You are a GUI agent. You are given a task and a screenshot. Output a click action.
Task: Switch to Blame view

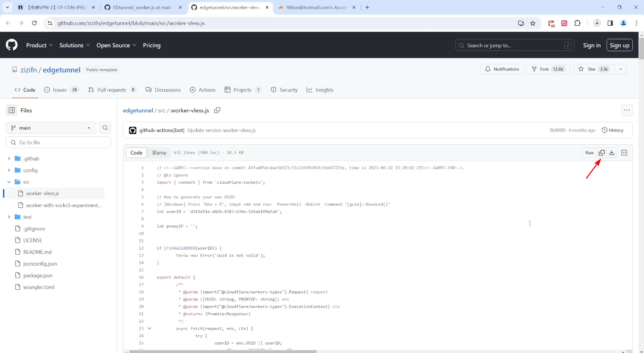(159, 153)
